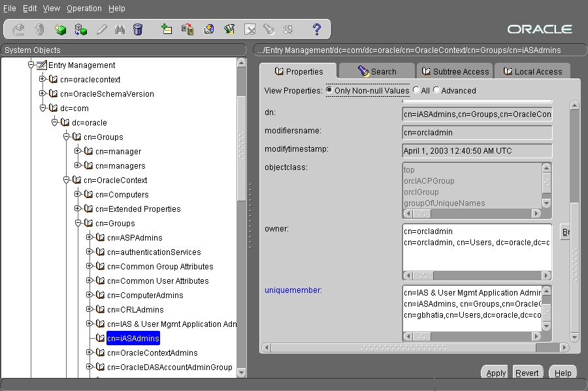Click the green plus table toolbar icon
Screen dimensions: 588x391
167,29
